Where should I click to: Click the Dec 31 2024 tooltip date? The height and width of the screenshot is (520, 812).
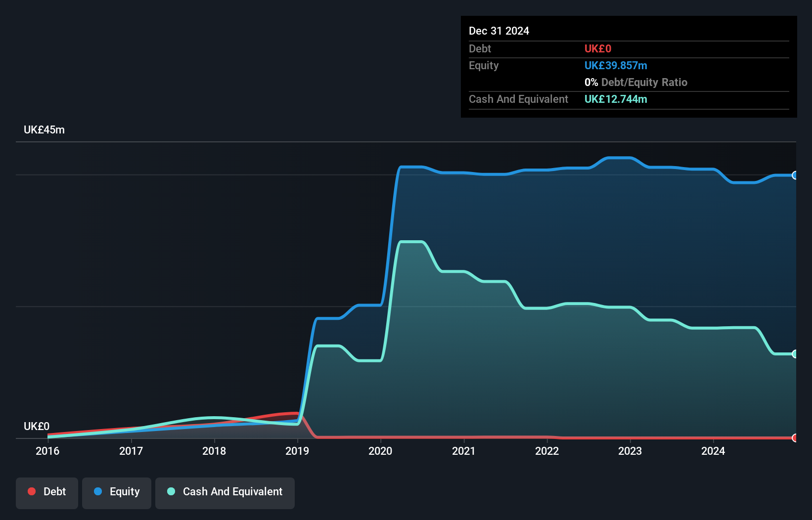click(499, 31)
